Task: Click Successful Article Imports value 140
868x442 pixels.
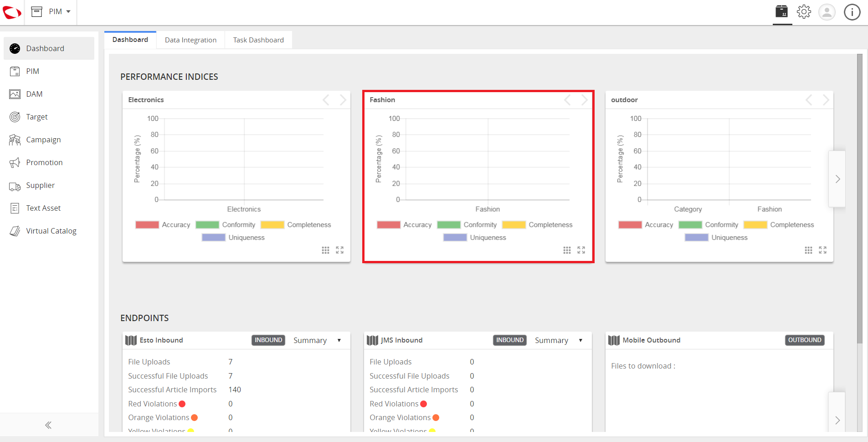Action: pyautogui.click(x=235, y=390)
